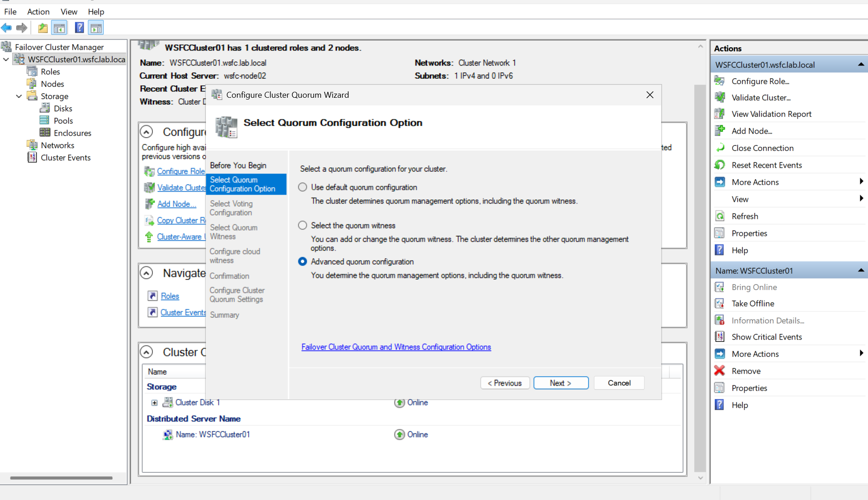Click the Previous button in wizard
Screen dimensions: 868x500
505,383
